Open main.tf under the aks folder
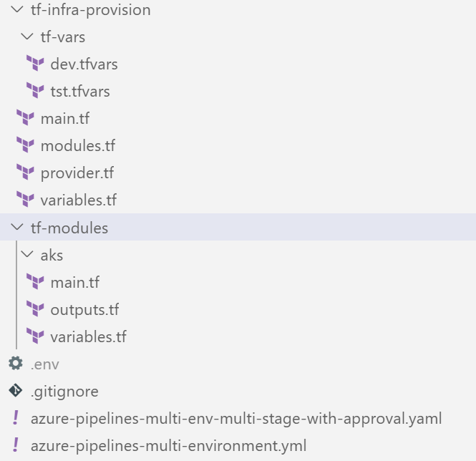 coord(74,282)
